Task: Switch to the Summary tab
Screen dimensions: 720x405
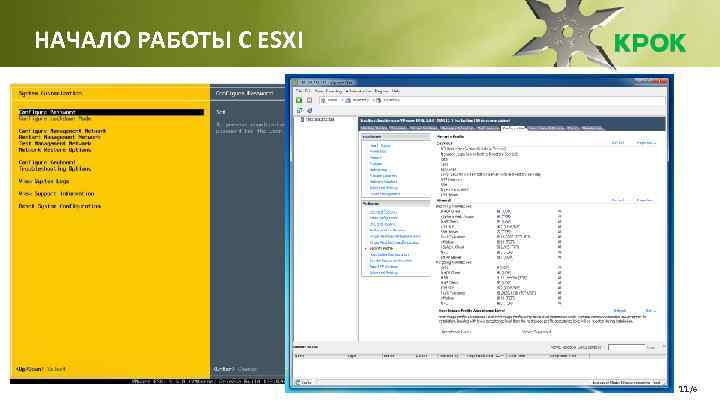Action: click(x=398, y=128)
